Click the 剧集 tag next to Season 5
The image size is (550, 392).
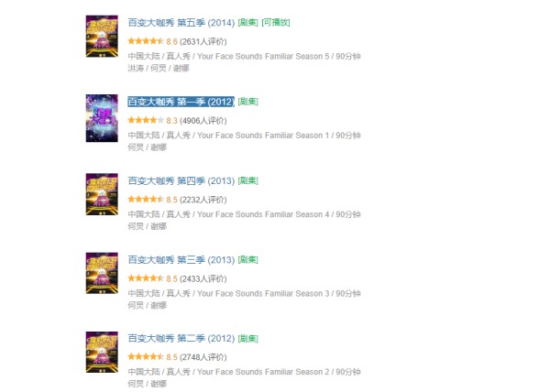tap(248, 22)
